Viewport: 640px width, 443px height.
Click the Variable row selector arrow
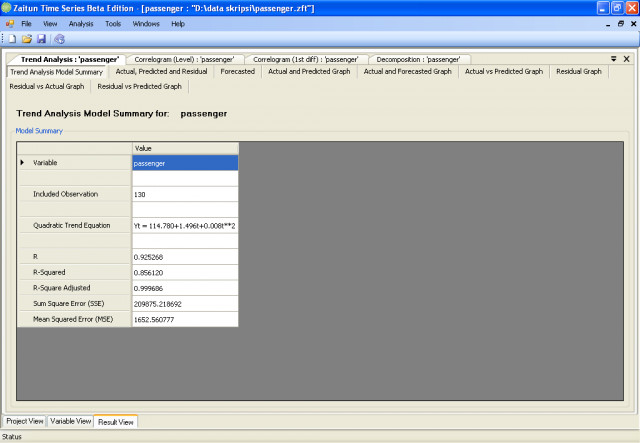(x=22, y=163)
